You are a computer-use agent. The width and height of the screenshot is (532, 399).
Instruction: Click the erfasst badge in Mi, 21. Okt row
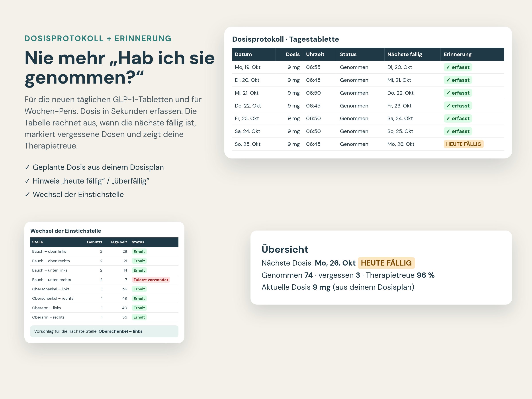[458, 93]
